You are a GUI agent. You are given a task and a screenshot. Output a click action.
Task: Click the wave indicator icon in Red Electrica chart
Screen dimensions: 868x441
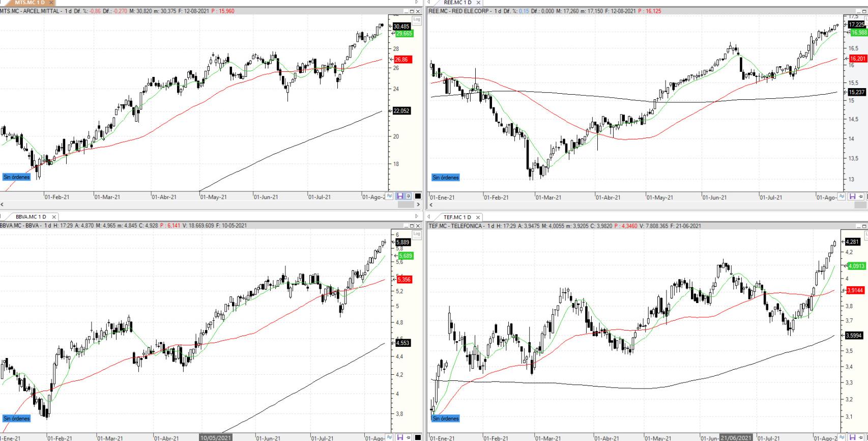pos(843,197)
